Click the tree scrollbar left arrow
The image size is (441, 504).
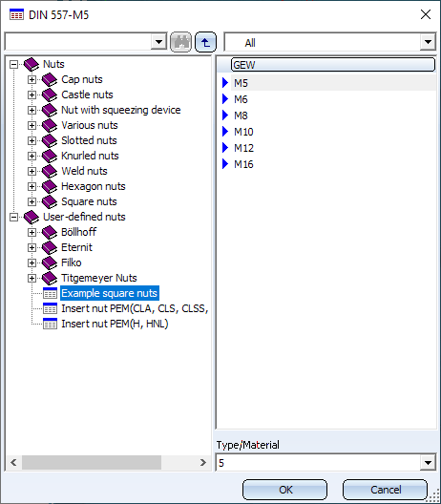point(13,463)
